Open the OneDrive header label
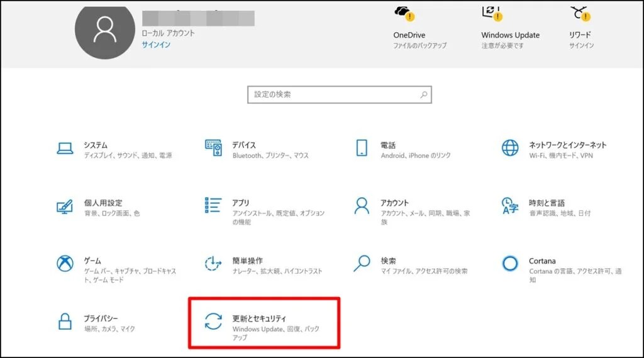Screen dimensions: 644x358 click(x=409, y=35)
